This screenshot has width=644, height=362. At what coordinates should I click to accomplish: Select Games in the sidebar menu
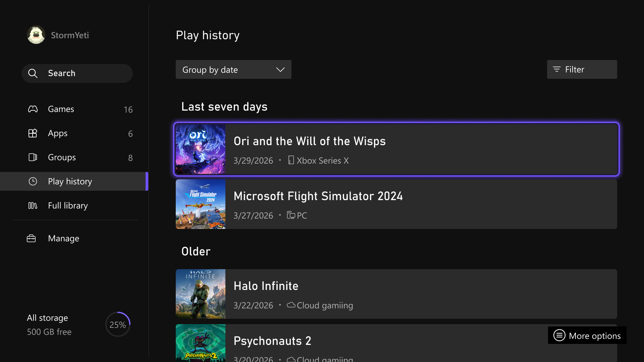[x=61, y=109]
